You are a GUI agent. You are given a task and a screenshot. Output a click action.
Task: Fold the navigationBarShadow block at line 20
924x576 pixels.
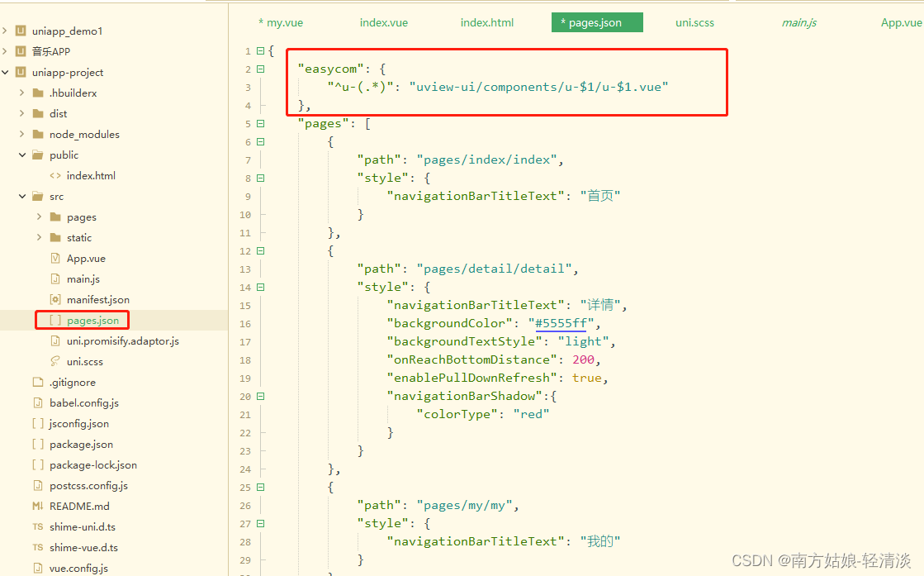(x=260, y=396)
